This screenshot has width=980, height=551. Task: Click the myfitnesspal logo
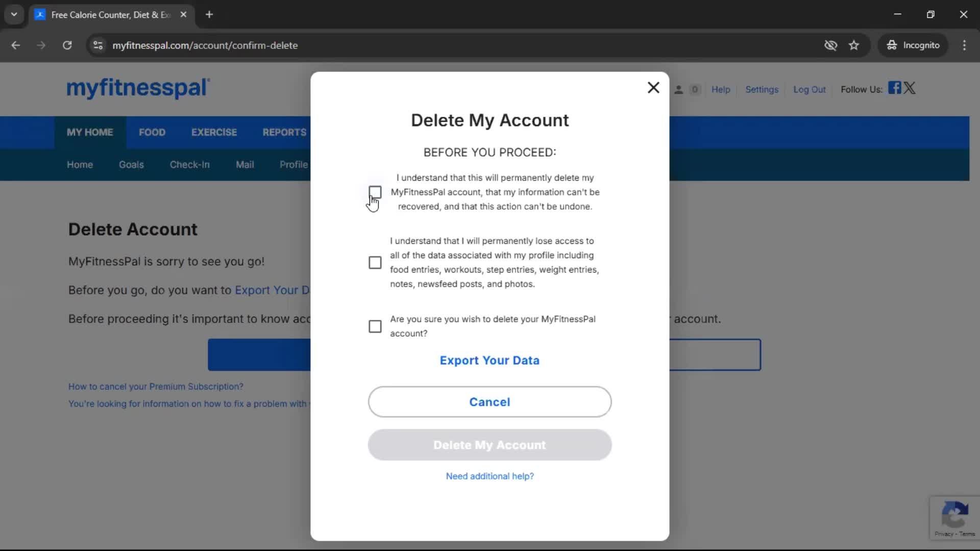pos(138,88)
